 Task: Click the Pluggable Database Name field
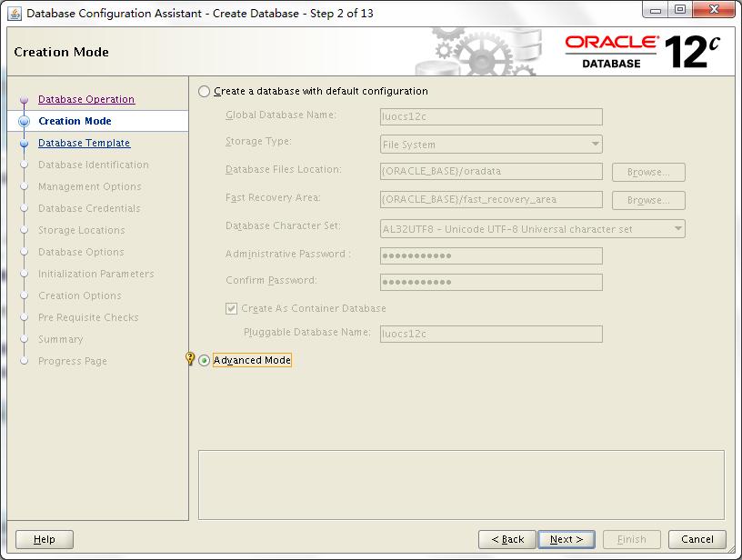tap(491, 334)
